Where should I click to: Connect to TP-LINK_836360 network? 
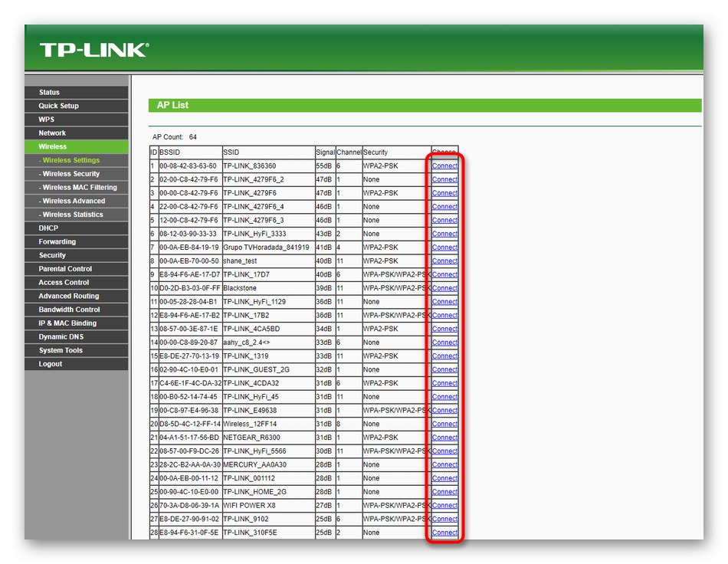click(444, 165)
